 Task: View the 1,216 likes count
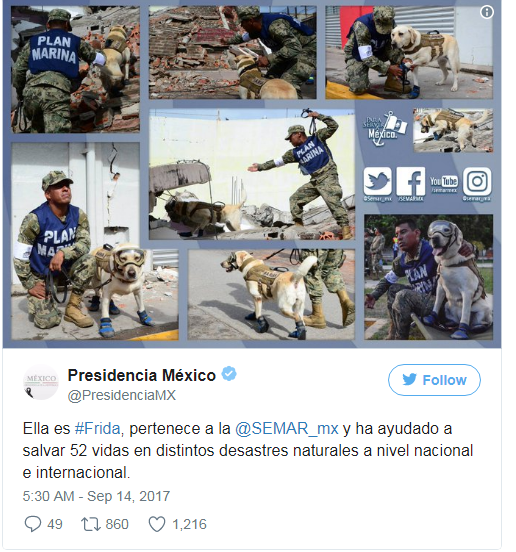[189, 524]
